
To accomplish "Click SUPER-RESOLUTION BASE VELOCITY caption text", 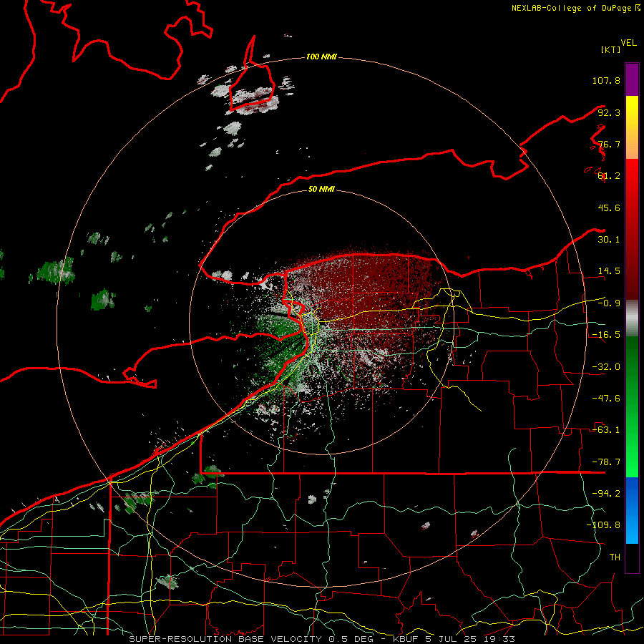I will [227, 639].
